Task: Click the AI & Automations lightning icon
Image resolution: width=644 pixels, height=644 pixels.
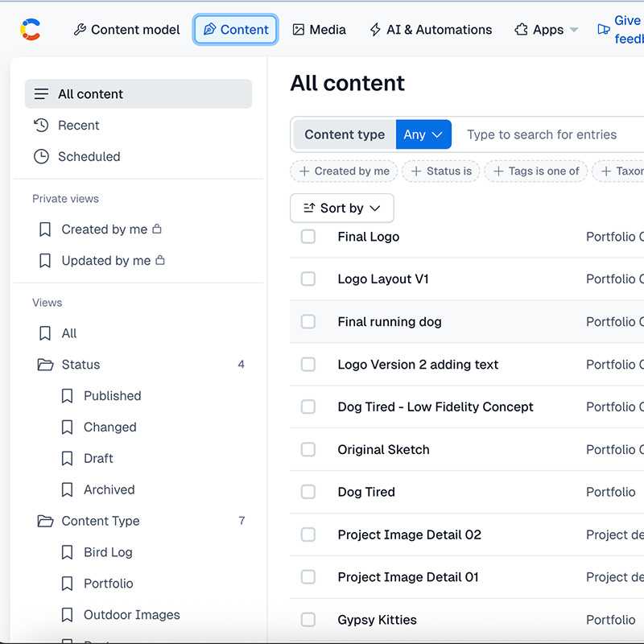Action: pyautogui.click(x=374, y=29)
